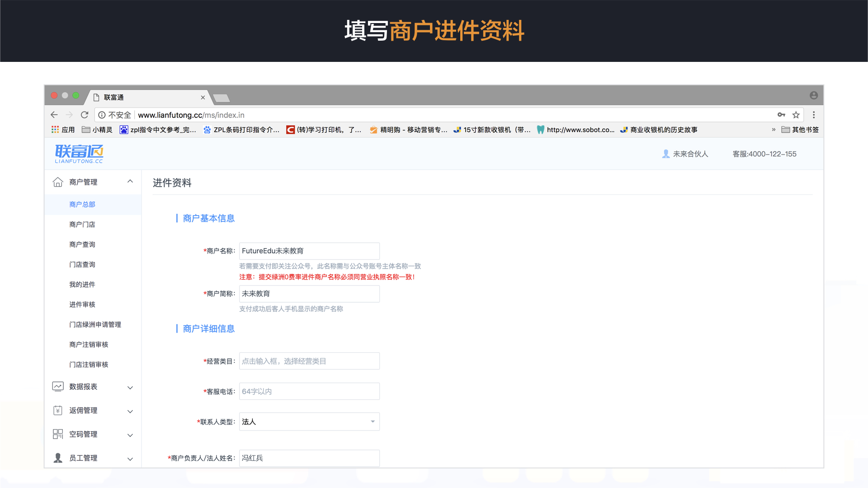Click the 商户负责人/法人姓名 input field
Viewport: 868px width, 488px height.
coord(309,458)
